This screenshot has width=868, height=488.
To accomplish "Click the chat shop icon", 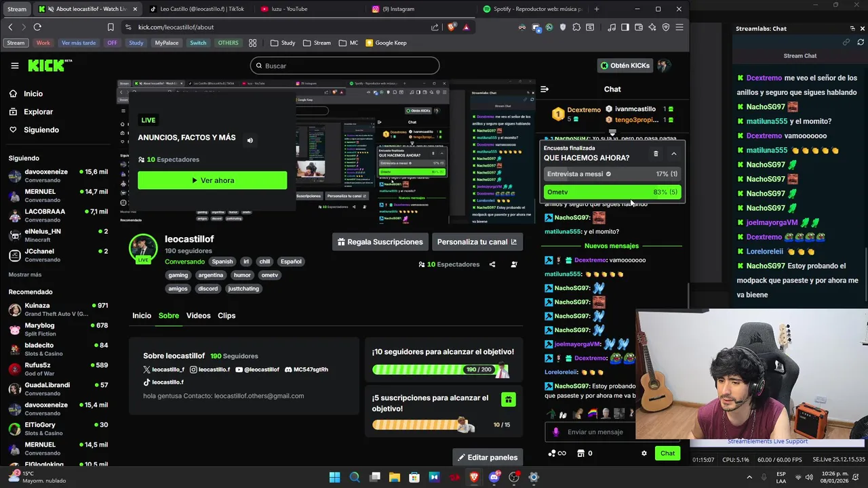I will (x=580, y=453).
